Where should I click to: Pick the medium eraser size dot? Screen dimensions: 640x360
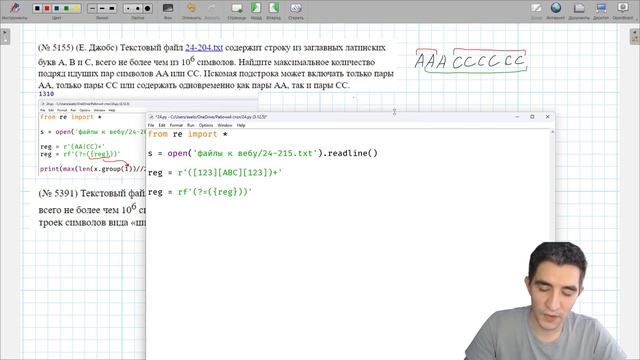(x=138, y=8)
